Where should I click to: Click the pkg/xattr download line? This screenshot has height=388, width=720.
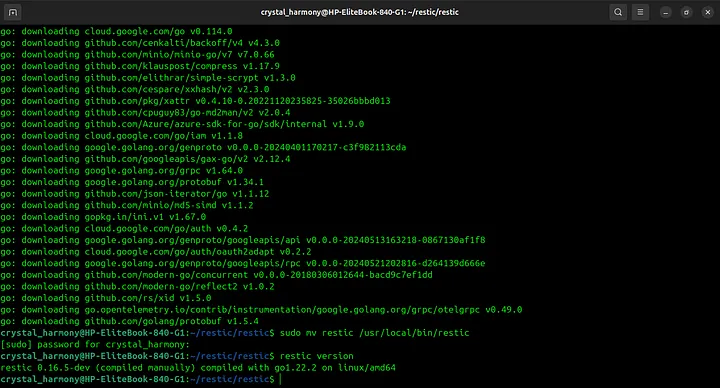(195, 101)
